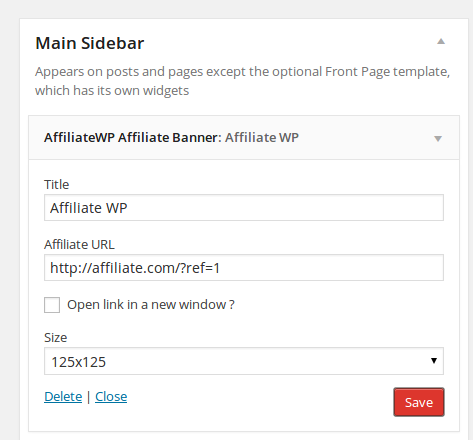Image resolution: width=473 pixels, height=440 pixels.
Task: Collapse Main Sidebar with the up arrow
Action: pyautogui.click(x=441, y=41)
